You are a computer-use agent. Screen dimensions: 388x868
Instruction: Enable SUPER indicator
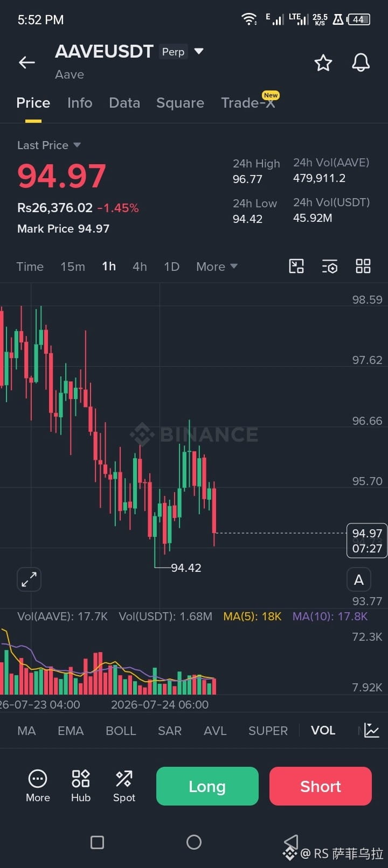268,731
